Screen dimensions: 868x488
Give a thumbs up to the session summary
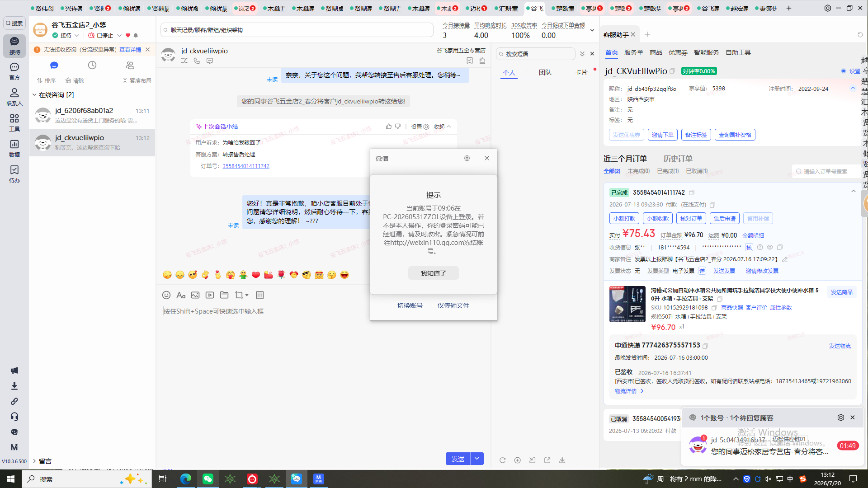pos(389,127)
